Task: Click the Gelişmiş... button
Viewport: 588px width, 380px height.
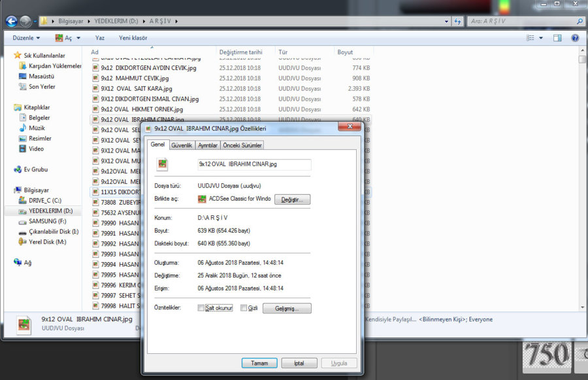Action: pos(287,308)
